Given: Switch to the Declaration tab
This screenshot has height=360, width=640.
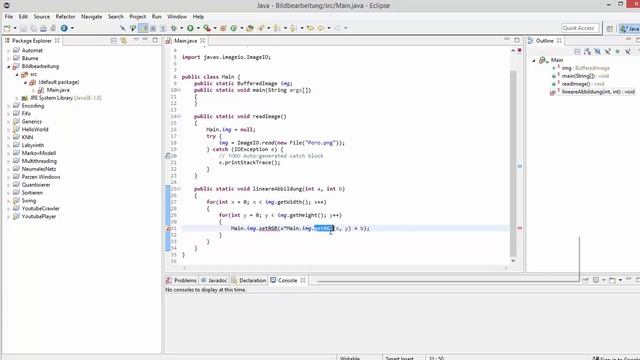Looking at the screenshot, I should click(x=249, y=280).
